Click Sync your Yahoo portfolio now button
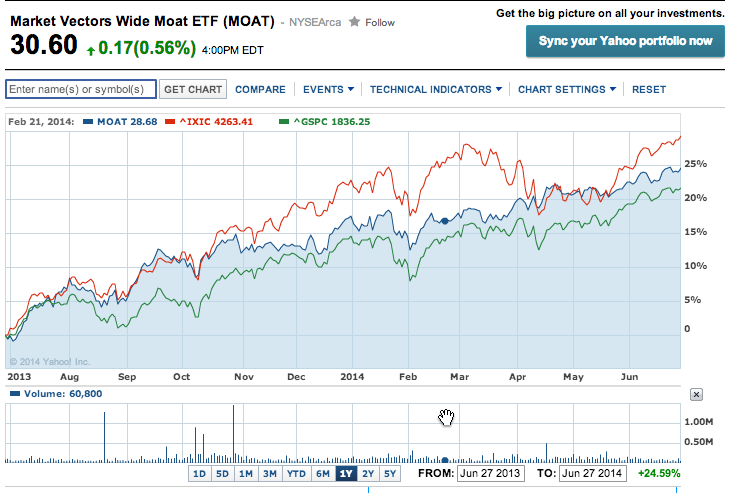Image resolution: width=732 pixels, height=493 pixels. pos(625,41)
